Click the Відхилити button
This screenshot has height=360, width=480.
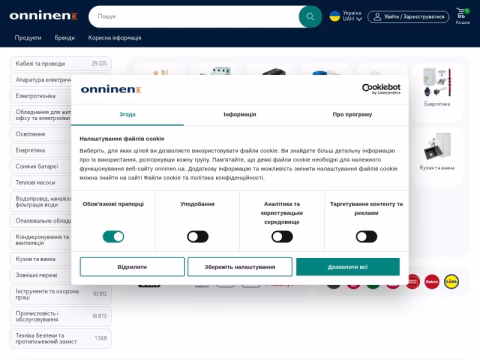[x=132, y=267]
